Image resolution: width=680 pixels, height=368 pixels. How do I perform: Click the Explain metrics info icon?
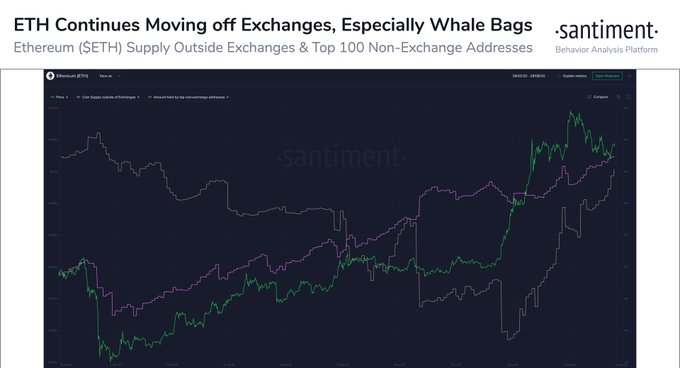(x=559, y=76)
